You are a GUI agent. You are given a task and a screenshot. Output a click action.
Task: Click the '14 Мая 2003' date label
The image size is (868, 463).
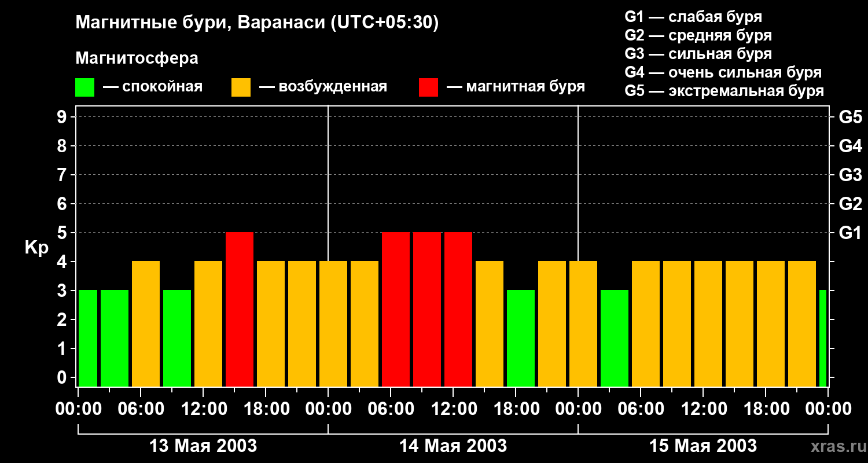point(453,446)
